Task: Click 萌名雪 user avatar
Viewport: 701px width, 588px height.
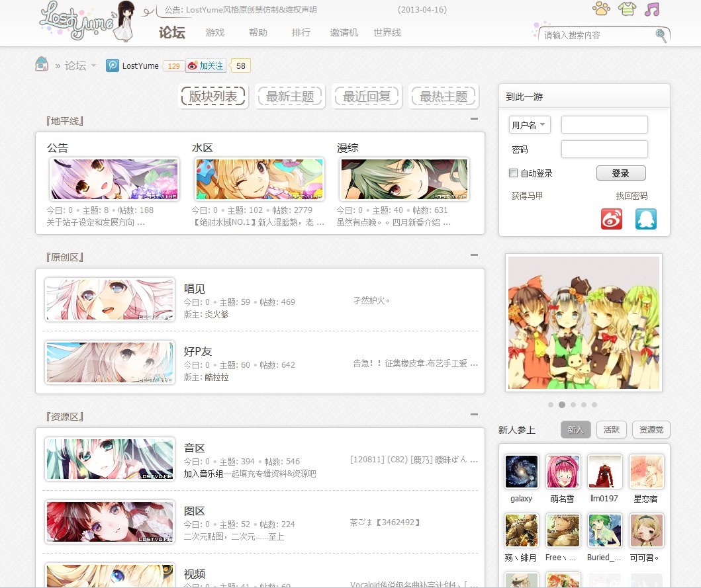Action: pyautogui.click(x=563, y=472)
